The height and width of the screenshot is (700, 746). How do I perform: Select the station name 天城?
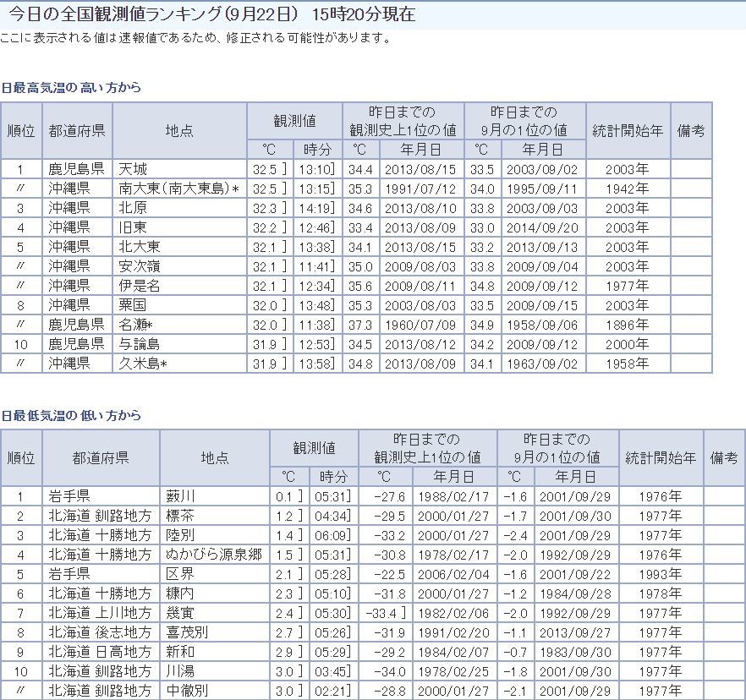tap(133, 169)
